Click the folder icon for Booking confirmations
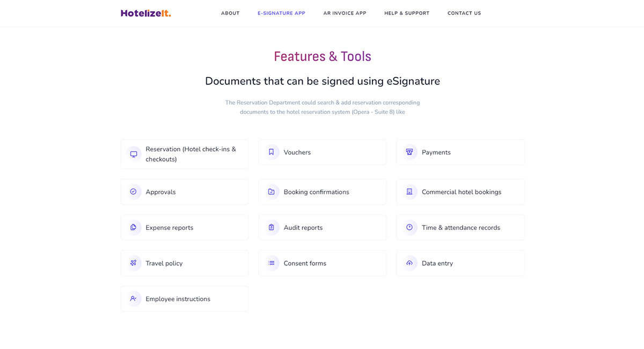 pyautogui.click(x=272, y=192)
